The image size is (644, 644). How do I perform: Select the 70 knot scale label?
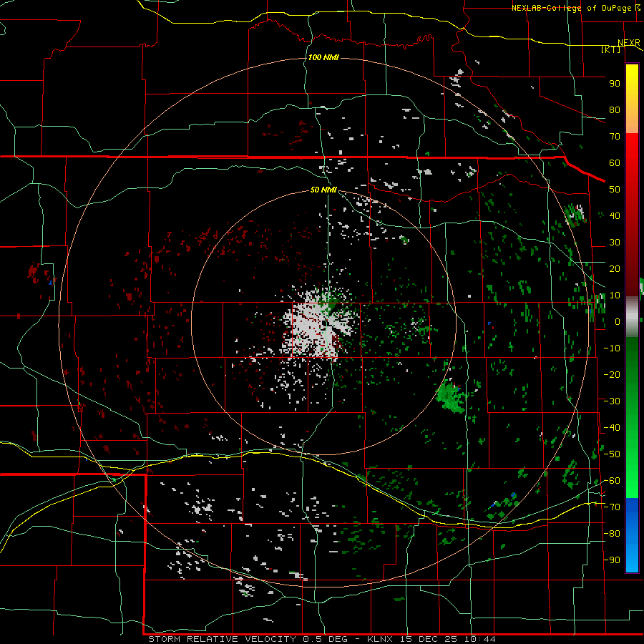615,137
